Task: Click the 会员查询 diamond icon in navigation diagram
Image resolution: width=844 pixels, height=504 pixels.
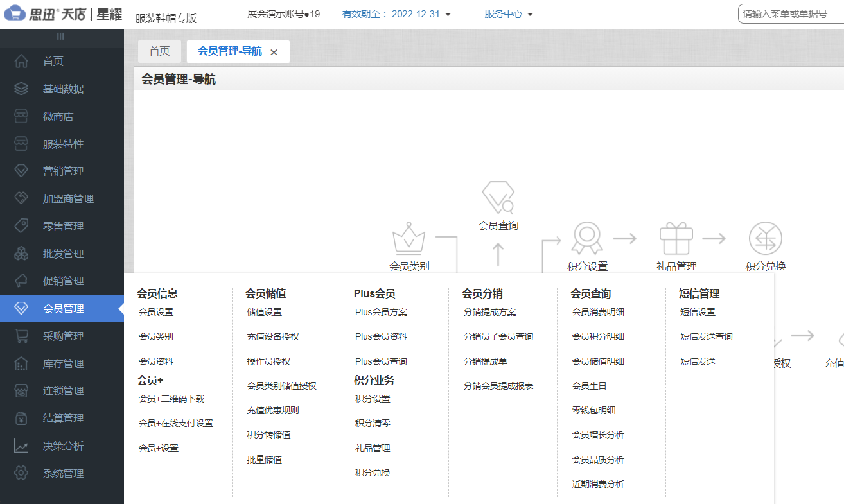Action: [498, 196]
